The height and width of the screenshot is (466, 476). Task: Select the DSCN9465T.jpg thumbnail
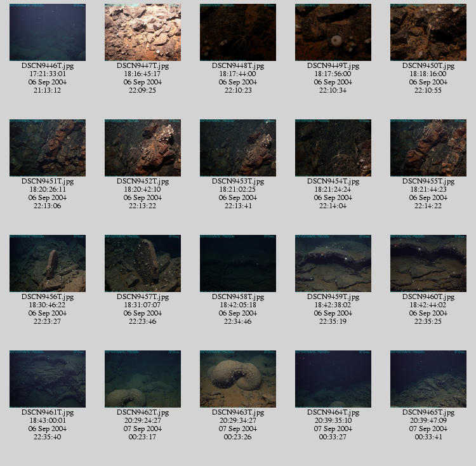pyautogui.click(x=428, y=379)
